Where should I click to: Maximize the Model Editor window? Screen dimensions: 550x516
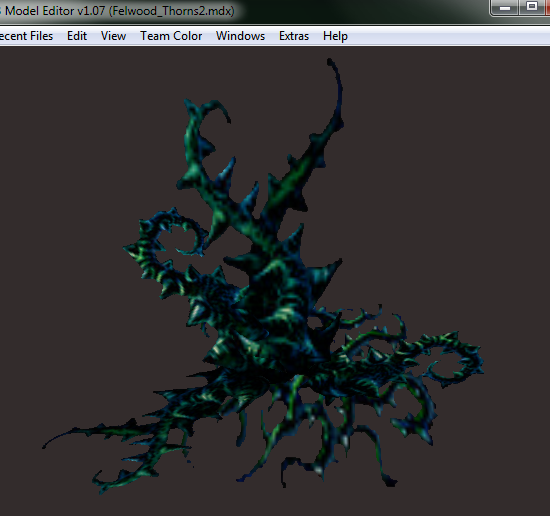(532, 7)
